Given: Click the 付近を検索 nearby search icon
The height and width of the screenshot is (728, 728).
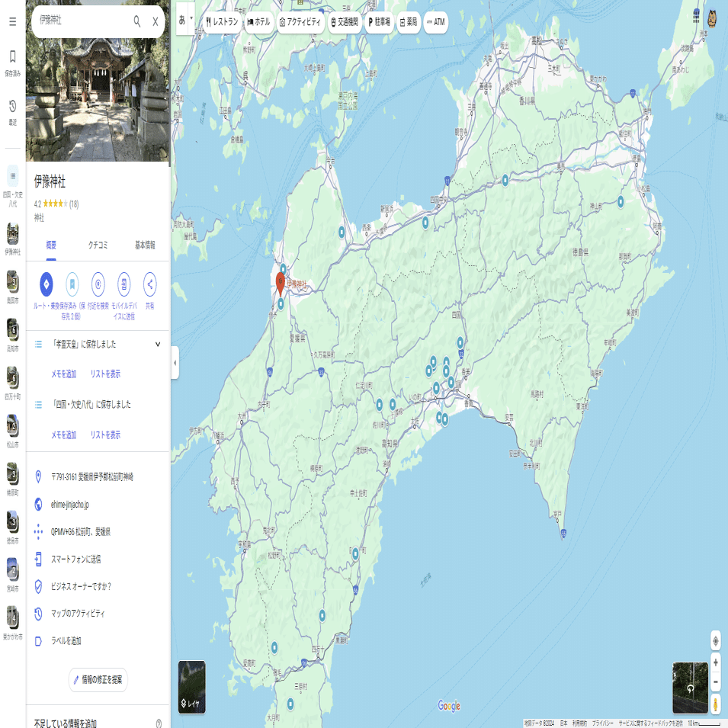Looking at the screenshot, I should (x=98, y=284).
